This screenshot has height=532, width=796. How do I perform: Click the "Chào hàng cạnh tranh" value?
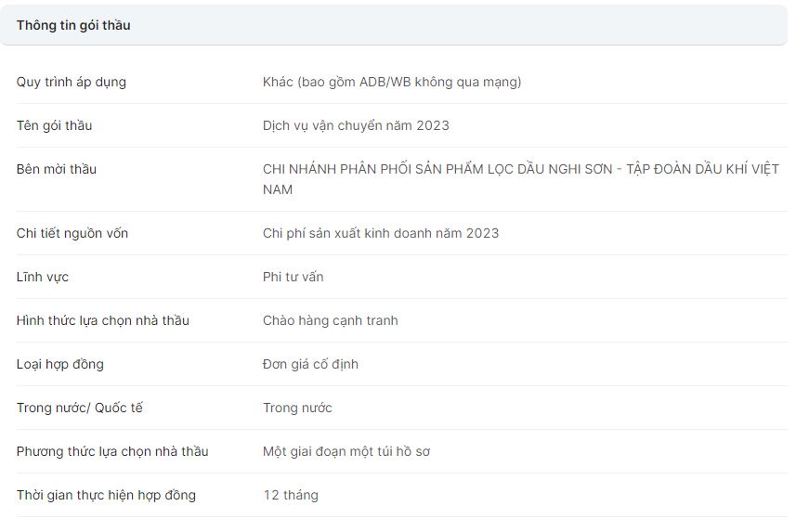coord(331,320)
